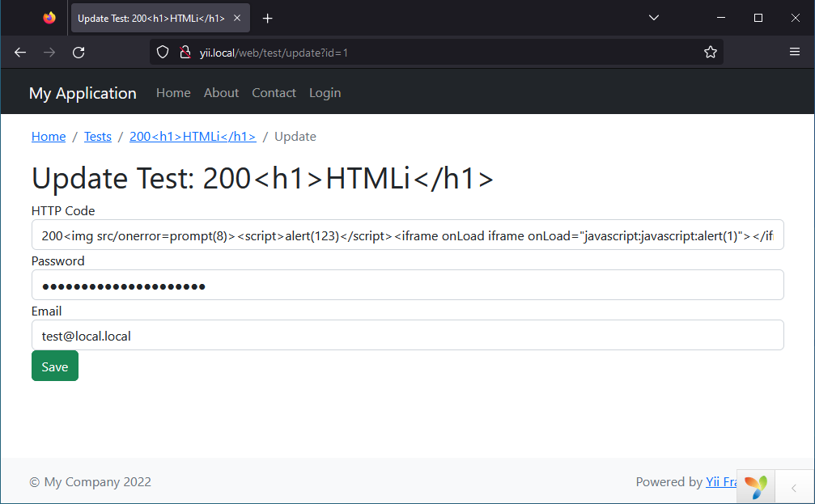Focus the HTTP Code text field
Image resolution: width=815 pixels, height=504 pixels.
point(407,235)
